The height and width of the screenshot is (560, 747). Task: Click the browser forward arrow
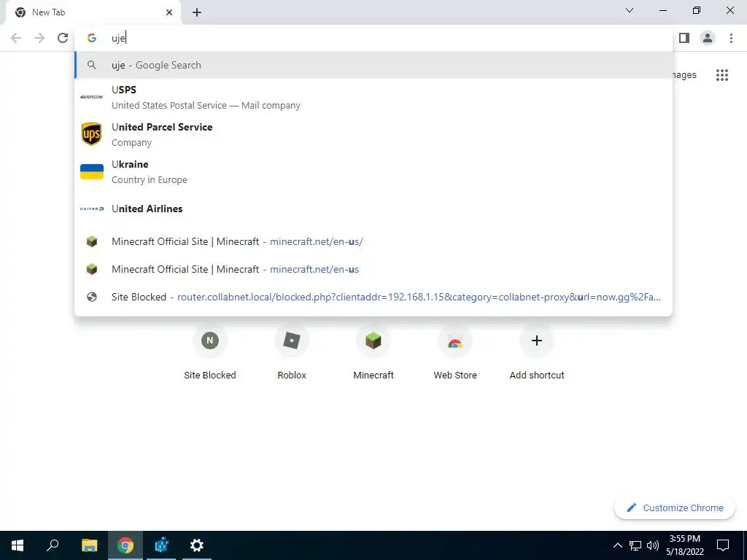click(x=39, y=38)
